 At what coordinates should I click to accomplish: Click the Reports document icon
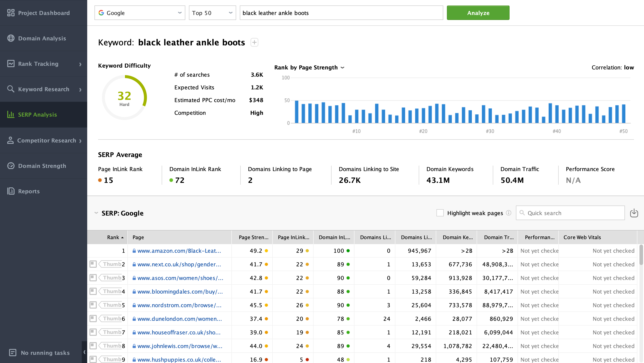click(11, 191)
